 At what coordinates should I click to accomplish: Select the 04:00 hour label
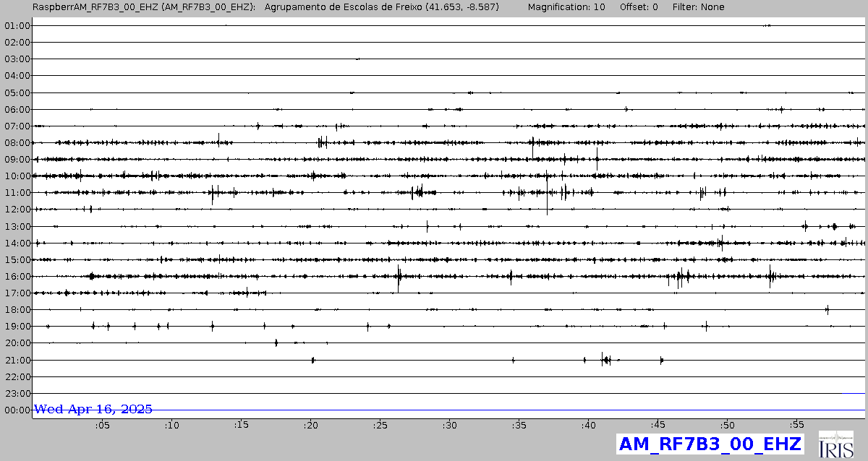[x=17, y=76]
